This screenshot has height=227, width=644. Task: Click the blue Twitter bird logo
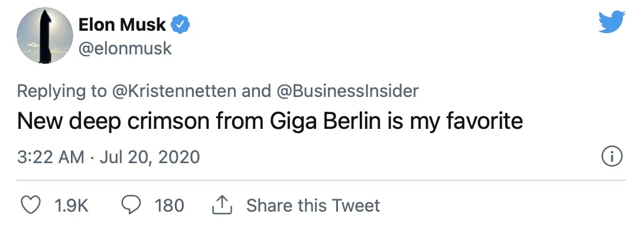point(612,22)
